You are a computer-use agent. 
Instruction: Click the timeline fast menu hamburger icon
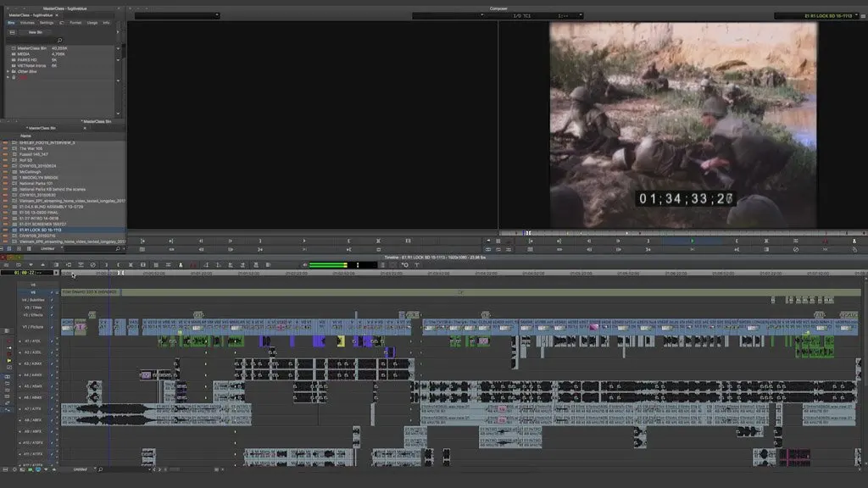click(7, 264)
